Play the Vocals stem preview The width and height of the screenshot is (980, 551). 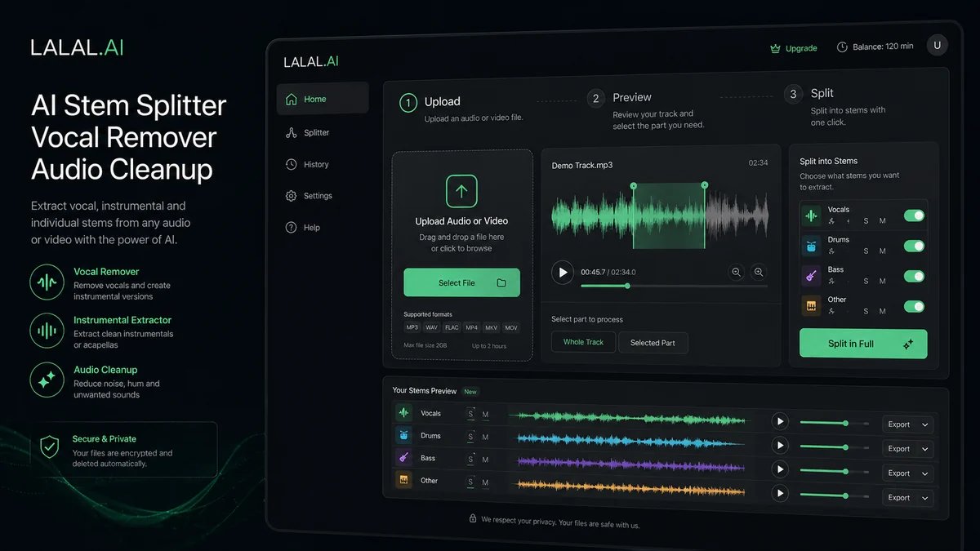(780, 421)
